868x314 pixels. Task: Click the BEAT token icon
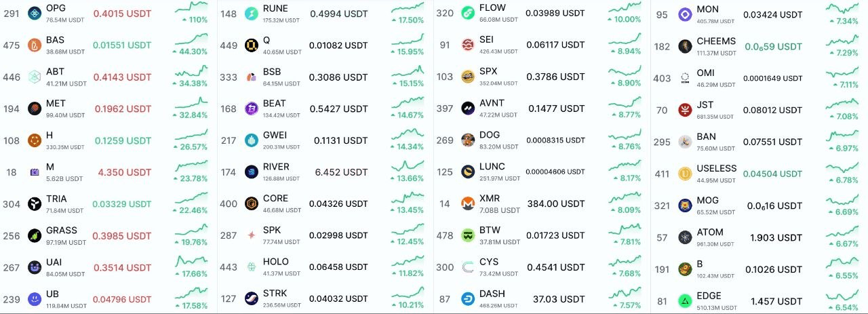(x=252, y=109)
